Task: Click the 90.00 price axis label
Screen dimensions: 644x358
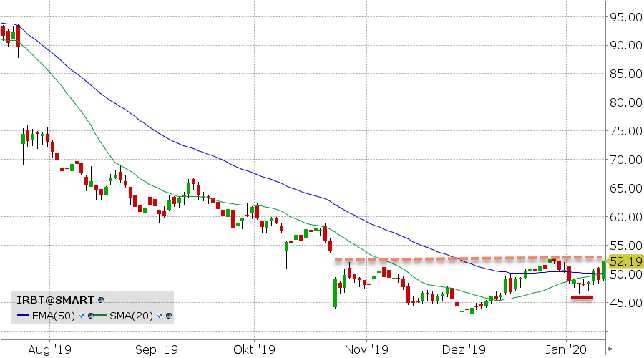Action: click(x=626, y=45)
